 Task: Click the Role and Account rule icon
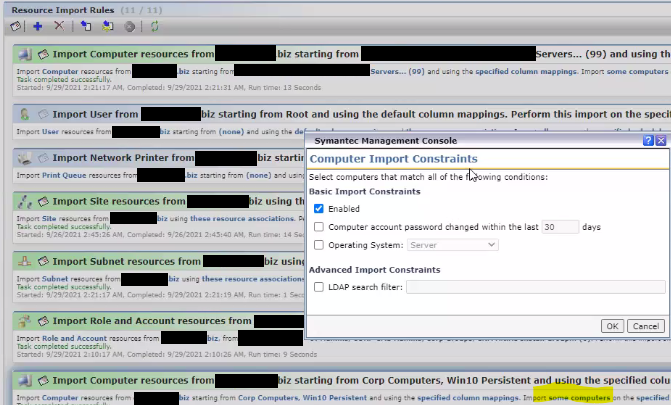click(x=25, y=321)
